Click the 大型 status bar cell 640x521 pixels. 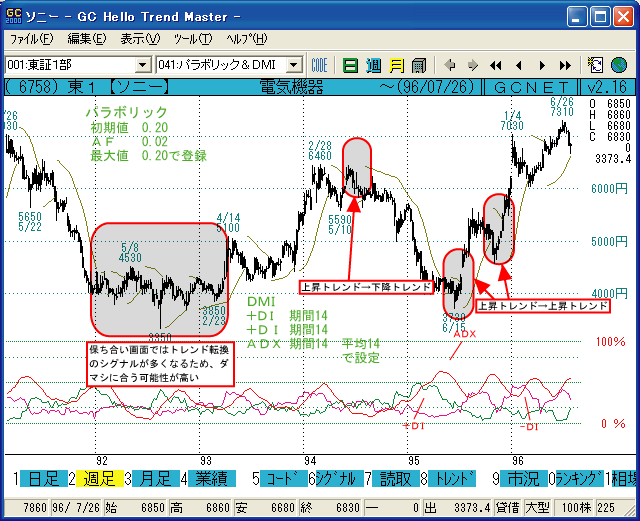coord(538,508)
